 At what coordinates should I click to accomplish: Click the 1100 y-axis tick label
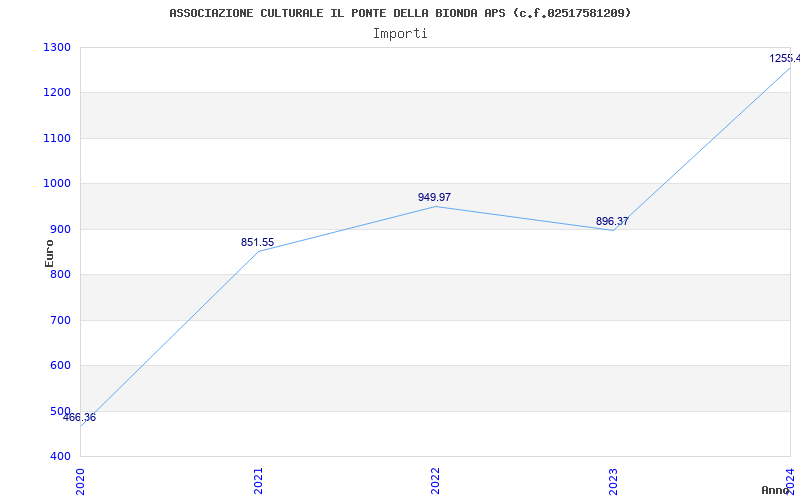(57, 138)
